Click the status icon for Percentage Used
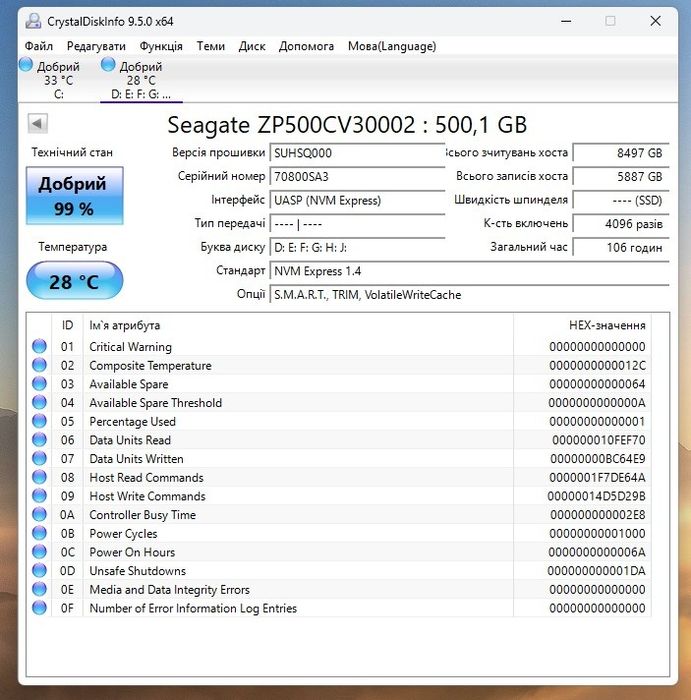 (x=39, y=421)
